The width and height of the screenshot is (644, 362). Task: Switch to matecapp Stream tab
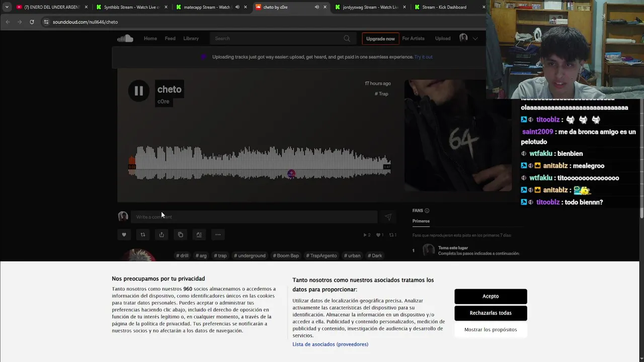click(212, 7)
